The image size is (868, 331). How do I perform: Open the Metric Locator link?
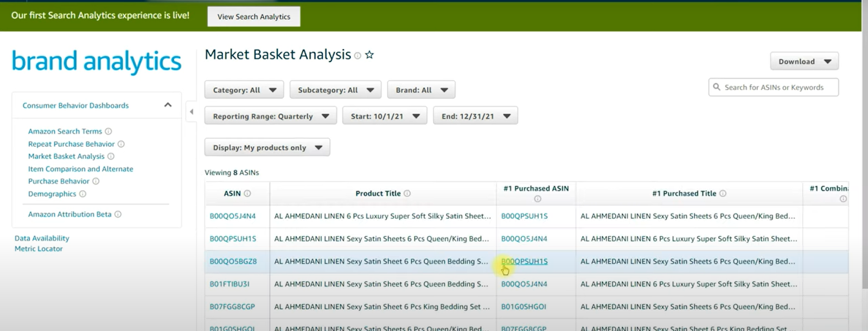[x=39, y=249]
